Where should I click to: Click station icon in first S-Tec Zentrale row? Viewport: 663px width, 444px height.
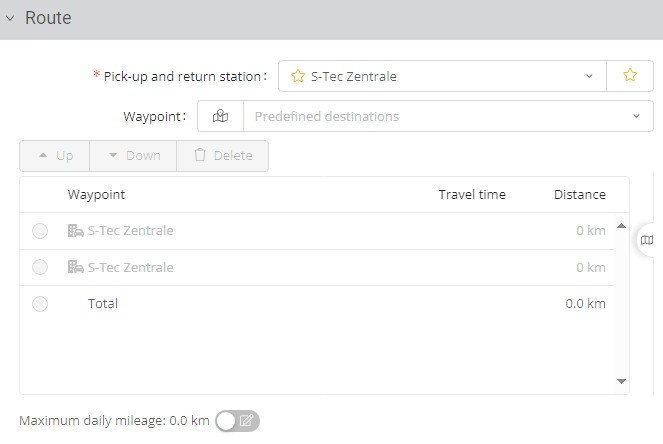tap(75, 231)
